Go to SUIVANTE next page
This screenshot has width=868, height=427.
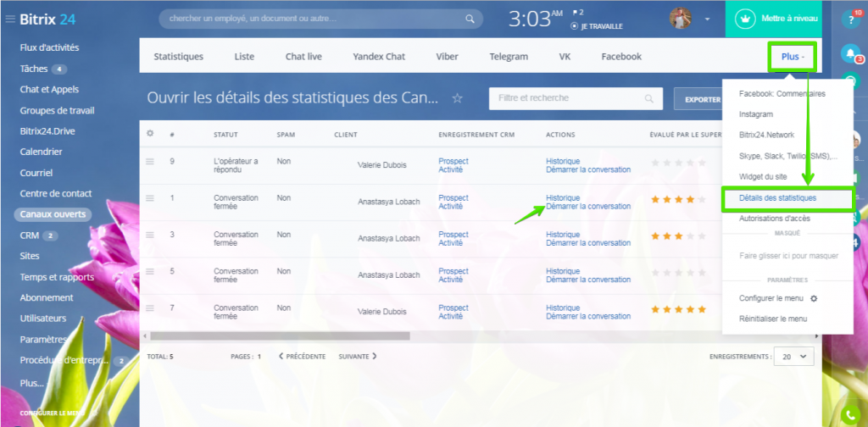click(x=358, y=357)
